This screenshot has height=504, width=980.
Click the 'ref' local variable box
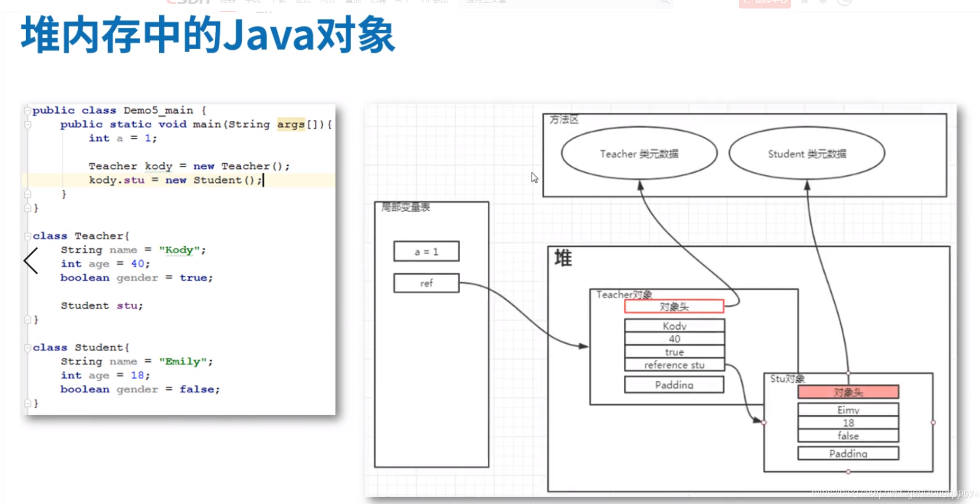427,283
